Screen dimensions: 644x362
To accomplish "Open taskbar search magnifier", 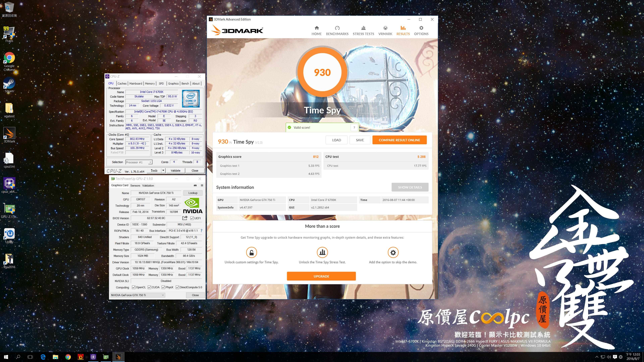I will 18,357.
